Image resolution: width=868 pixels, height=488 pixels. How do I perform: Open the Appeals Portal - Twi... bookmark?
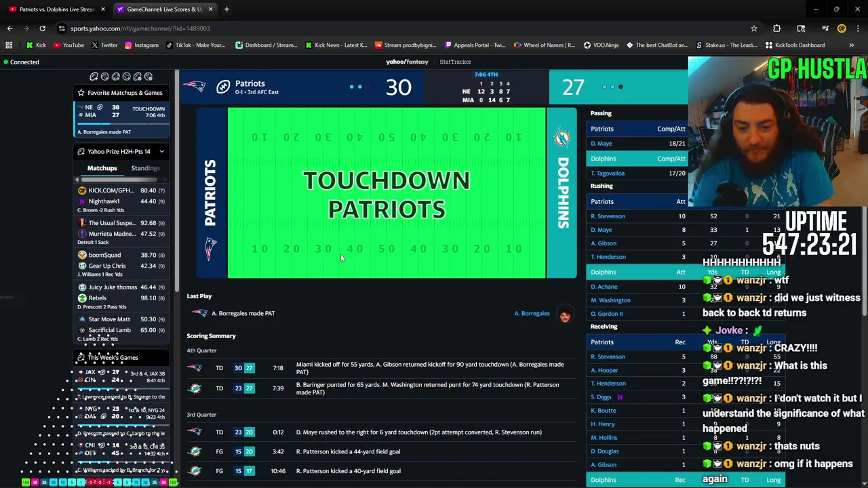(x=475, y=45)
